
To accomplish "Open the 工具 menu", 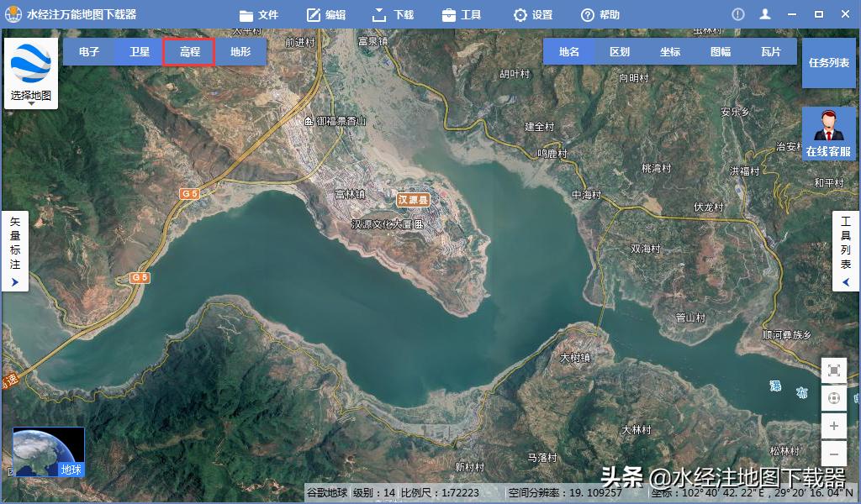I will [462, 15].
